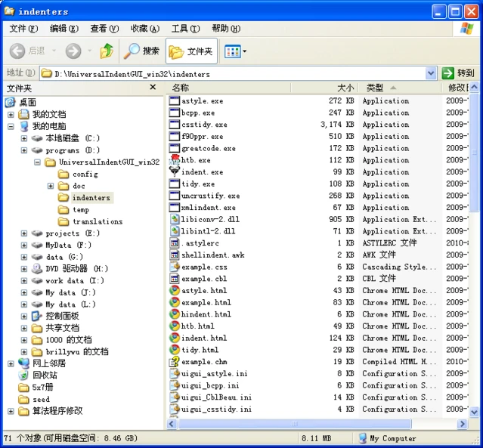Select the uigui_astyle.ini file icon
The image size is (483, 448).
coord(175,374)
